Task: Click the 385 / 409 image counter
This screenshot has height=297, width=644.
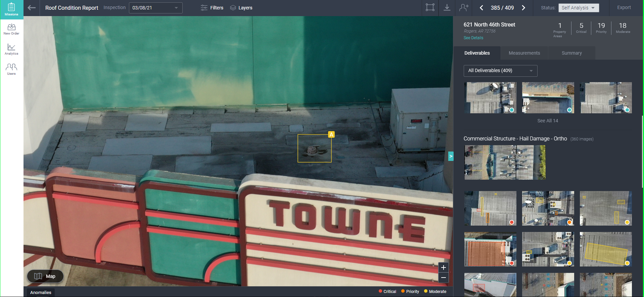Action: click(x=502, y=8)
